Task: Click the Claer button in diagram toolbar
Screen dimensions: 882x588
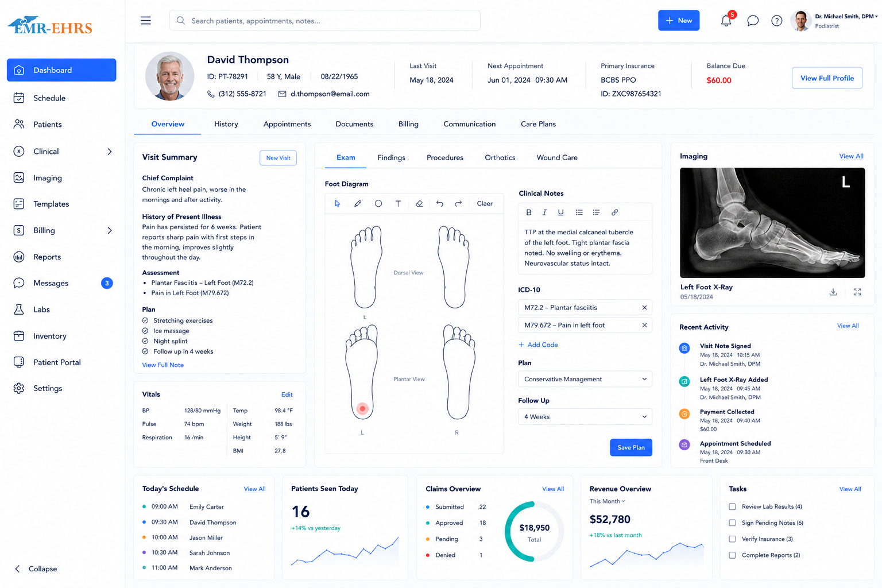Action: 485,203
